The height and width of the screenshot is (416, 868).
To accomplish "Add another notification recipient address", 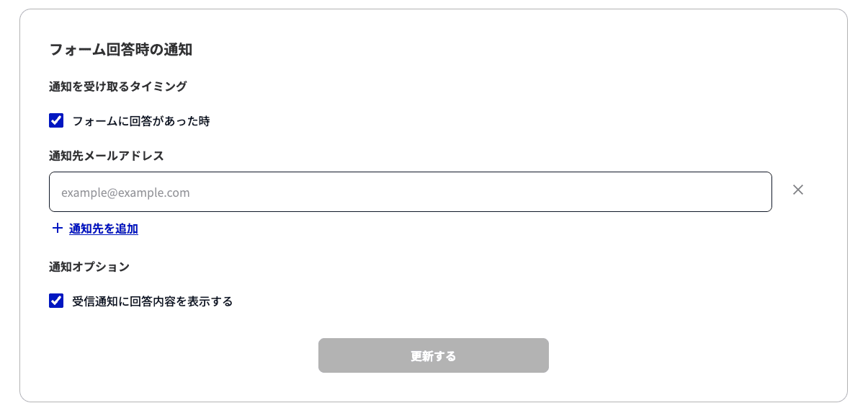I will [x=104, y=229].
